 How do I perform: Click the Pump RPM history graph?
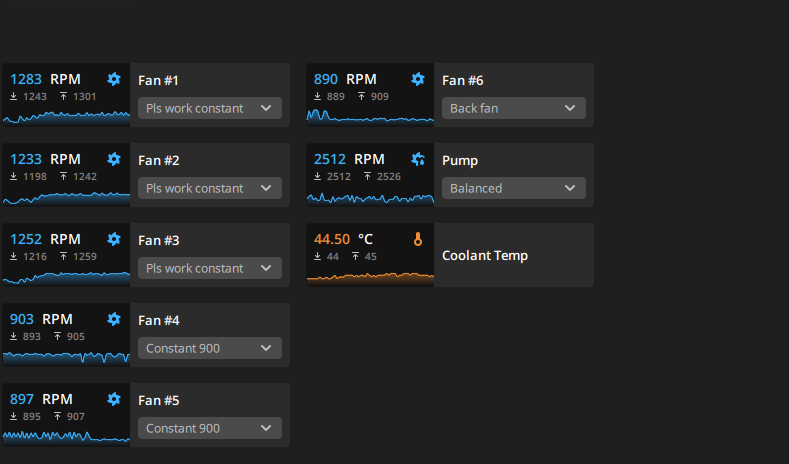[x=370, y=198]
